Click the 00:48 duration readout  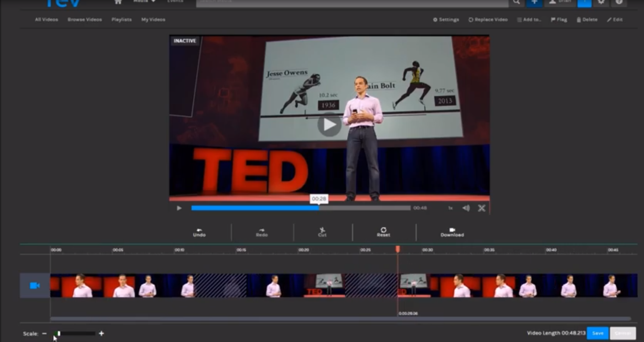coord(420,208)
